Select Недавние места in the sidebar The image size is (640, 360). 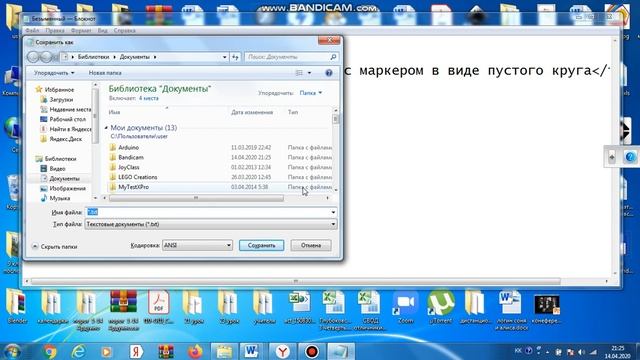click(x=65, y=109)
